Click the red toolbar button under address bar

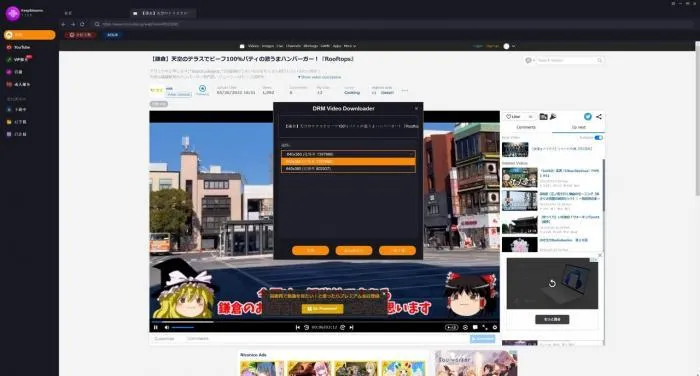80,35
